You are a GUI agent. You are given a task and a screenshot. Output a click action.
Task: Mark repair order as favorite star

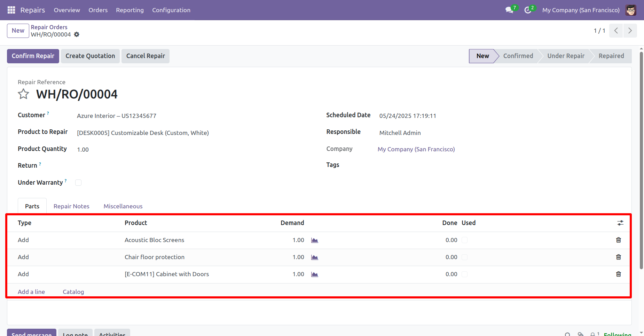[x=23, y=94]
